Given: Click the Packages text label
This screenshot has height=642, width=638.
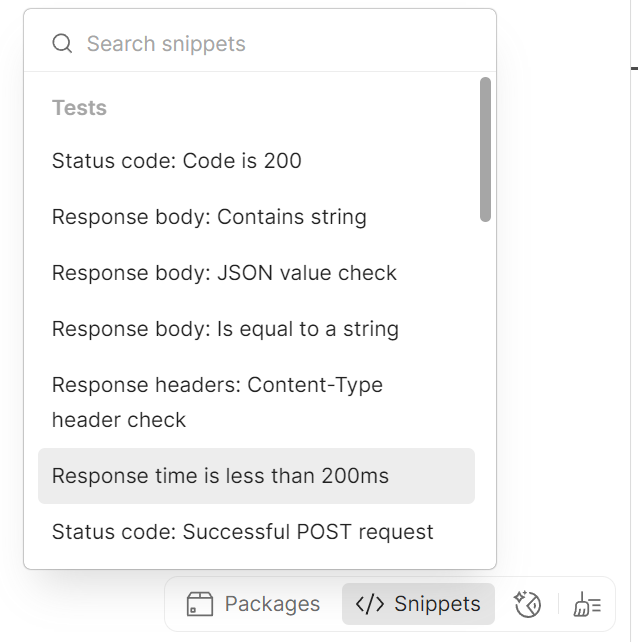Looking at the screenshot, I should 272,604.
